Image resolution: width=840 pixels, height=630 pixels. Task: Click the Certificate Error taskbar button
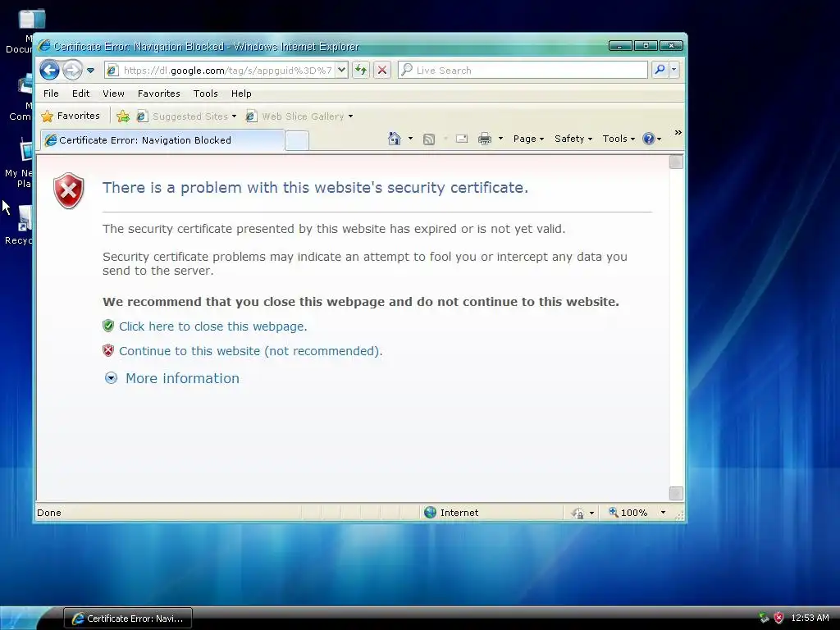(127, 619)
